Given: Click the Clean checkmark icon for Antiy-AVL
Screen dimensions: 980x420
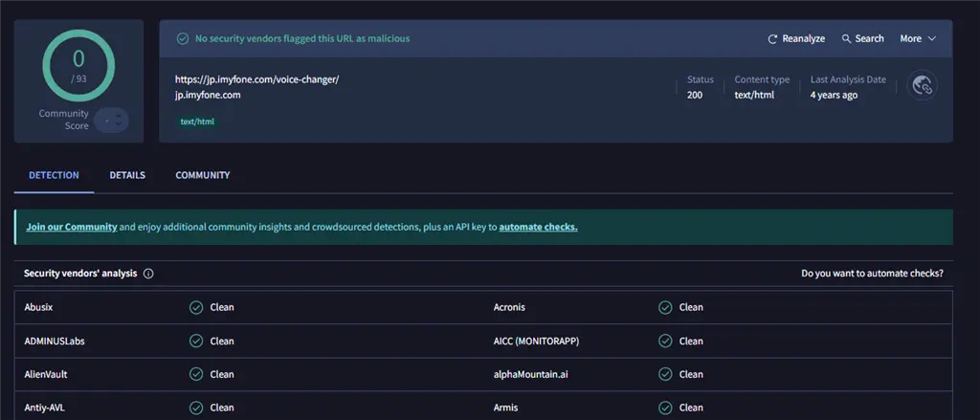Looking at the screenshot, I should click(x=195, y=408).
